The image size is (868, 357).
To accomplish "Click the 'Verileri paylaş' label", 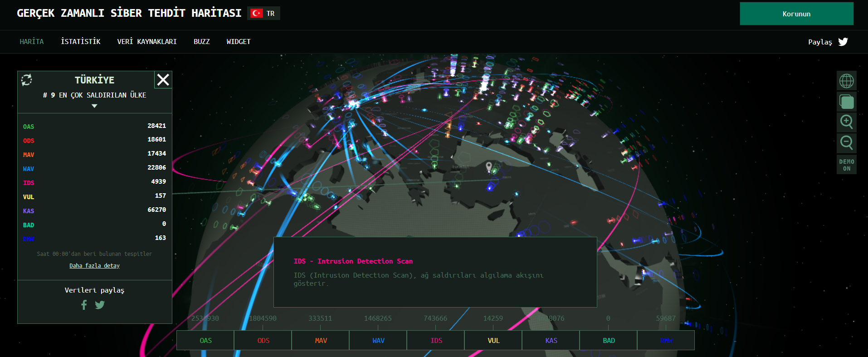I will tap(94, 290).
